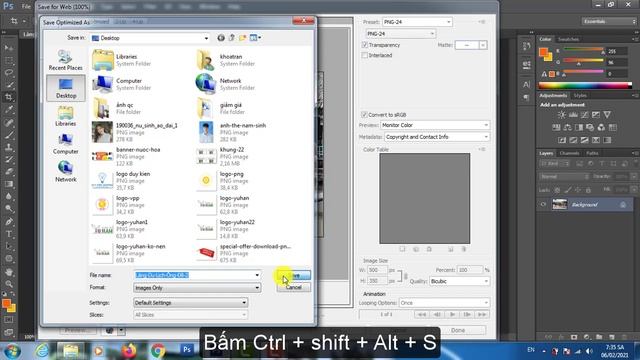Image resolution: width=640 pixels, height=360 pixels.
Task: Select the anh-the-nam-sinh PNG file
Action: click(x=231, y=132)
